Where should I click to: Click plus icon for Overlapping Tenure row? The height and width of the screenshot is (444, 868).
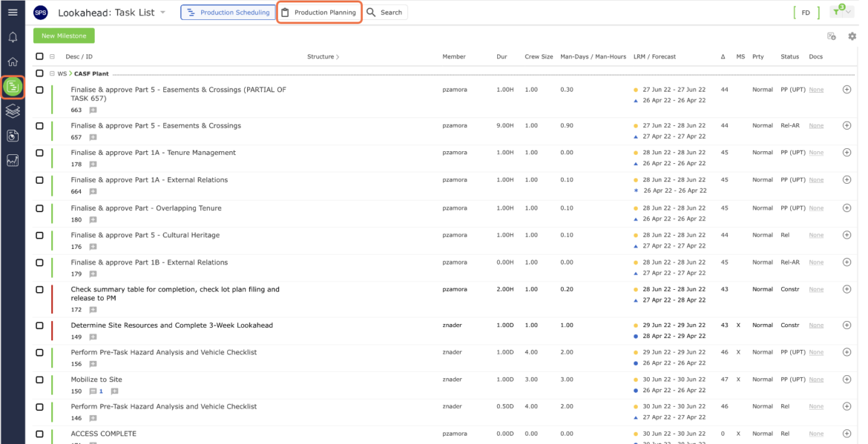coord(846,208)
